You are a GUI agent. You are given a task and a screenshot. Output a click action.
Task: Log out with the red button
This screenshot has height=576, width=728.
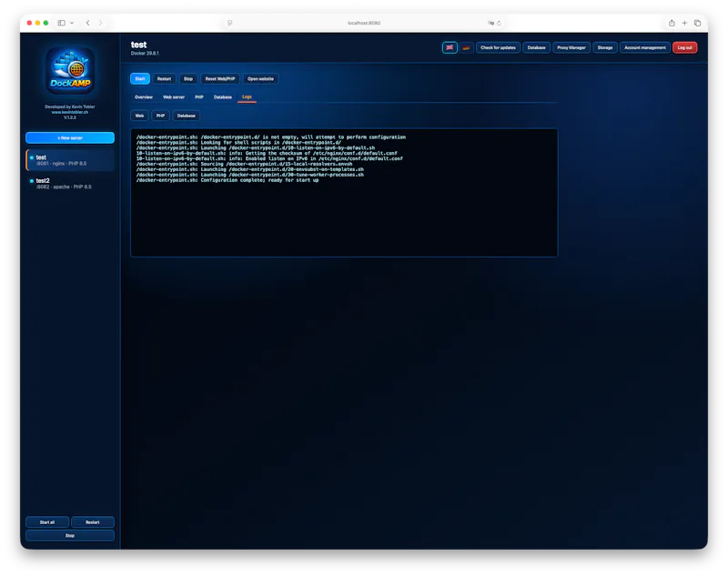coord(684,48)
